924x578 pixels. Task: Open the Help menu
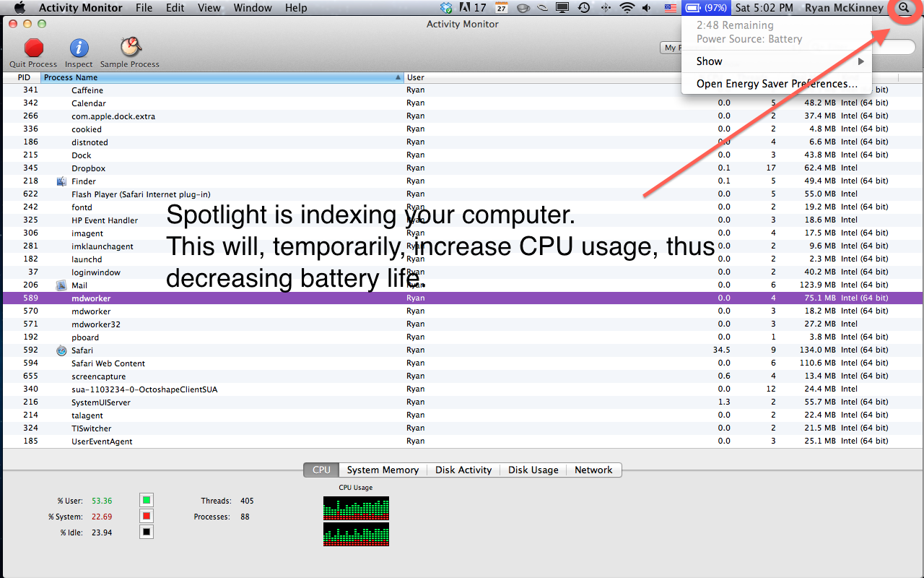tap(296, 8)
